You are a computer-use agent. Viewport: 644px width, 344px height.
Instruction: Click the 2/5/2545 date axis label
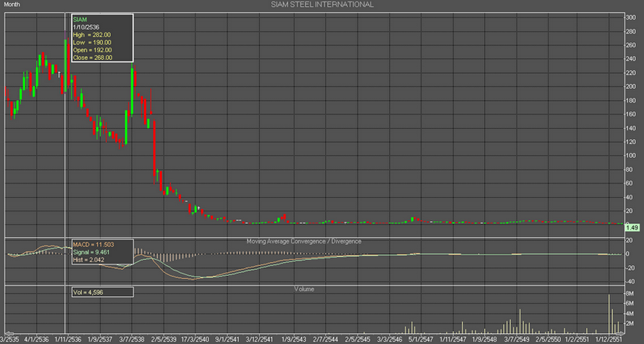(357, 340)
